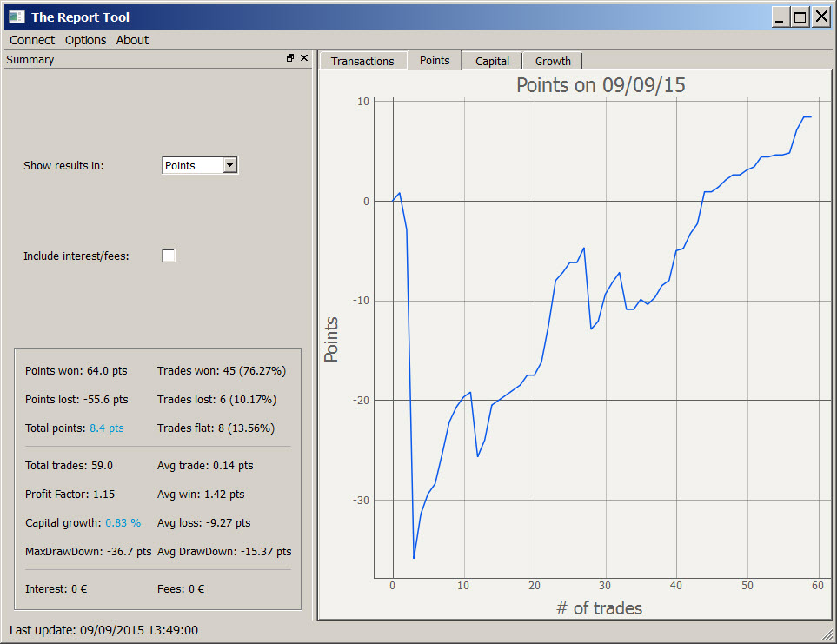Switch to the Transactions tab
Viewport: 837px width, 644px height.
pyautogui.click(x=362, y=62)
